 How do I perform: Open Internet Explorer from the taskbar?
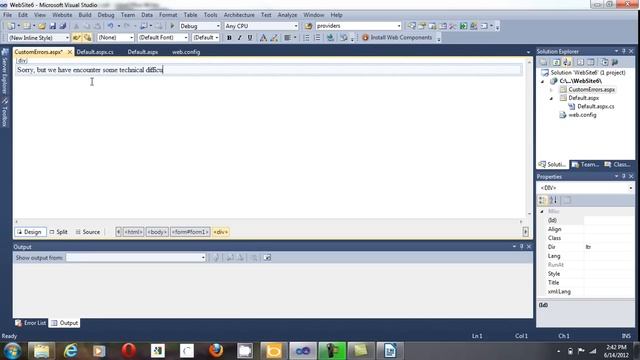click(71, 351)
